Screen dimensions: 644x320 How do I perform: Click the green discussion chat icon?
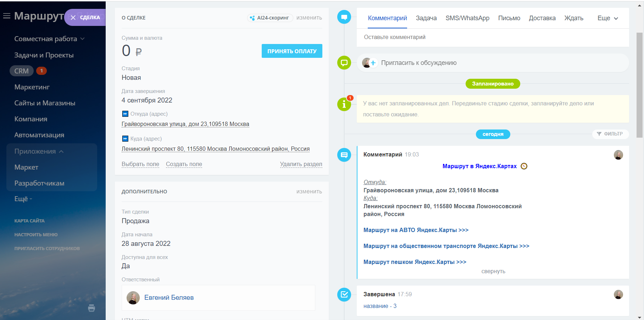point(344,63)
